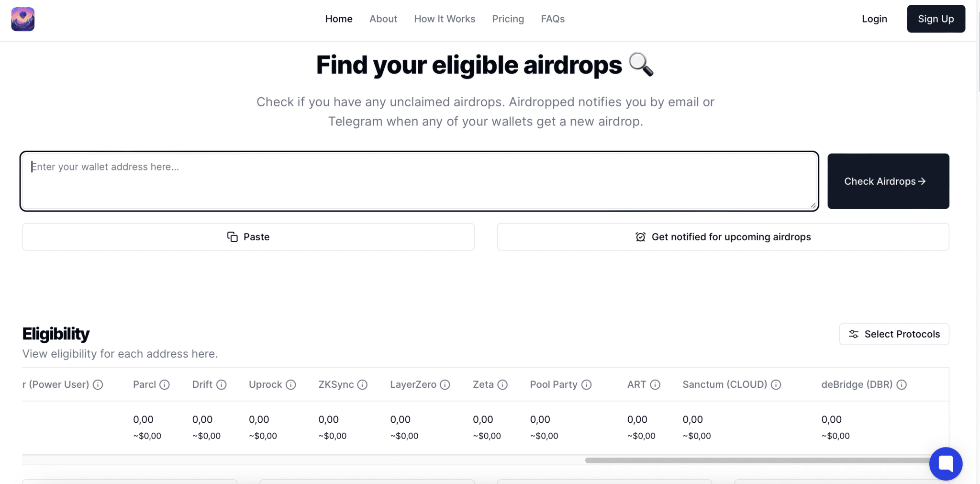Open the Parcl info icon
The width and height of the screenshot is (980, 484).
165,384
